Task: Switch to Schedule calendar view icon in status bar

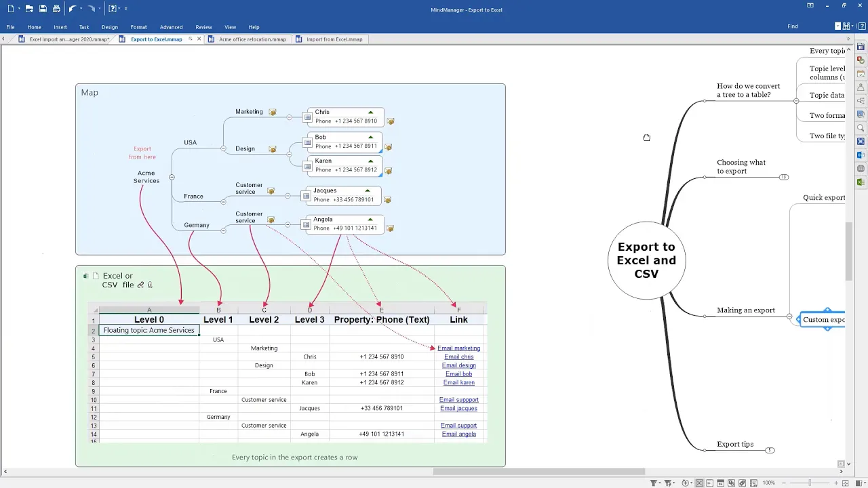Action: pyautogui.click(x=720, y=483)
